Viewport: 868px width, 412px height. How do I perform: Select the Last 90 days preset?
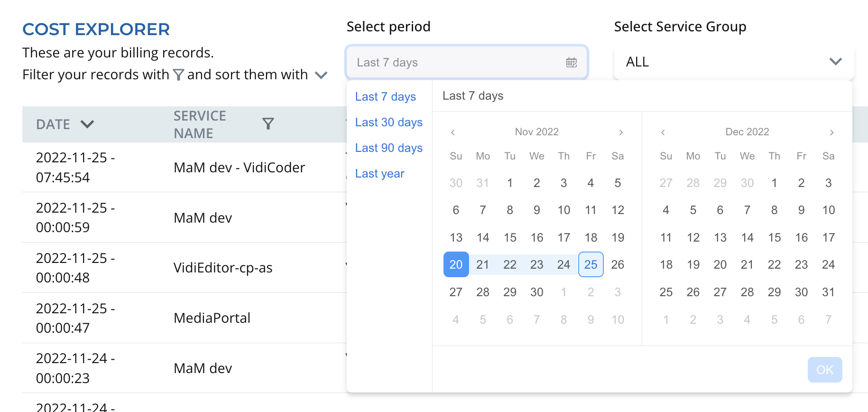[388, 148]
